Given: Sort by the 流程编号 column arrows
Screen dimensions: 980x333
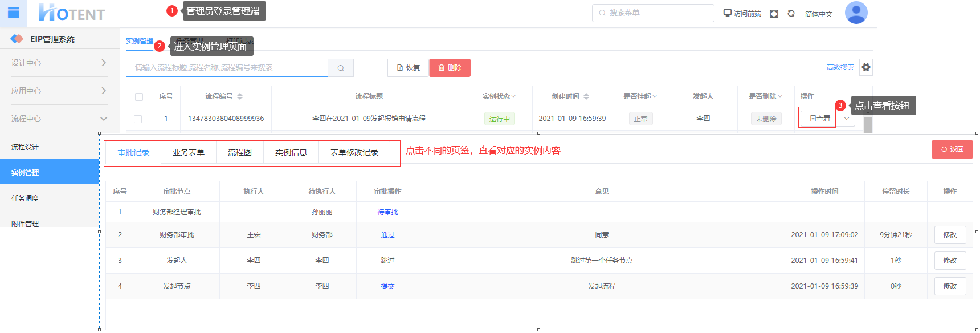Looking at the screenshot, I should point(240,96).
